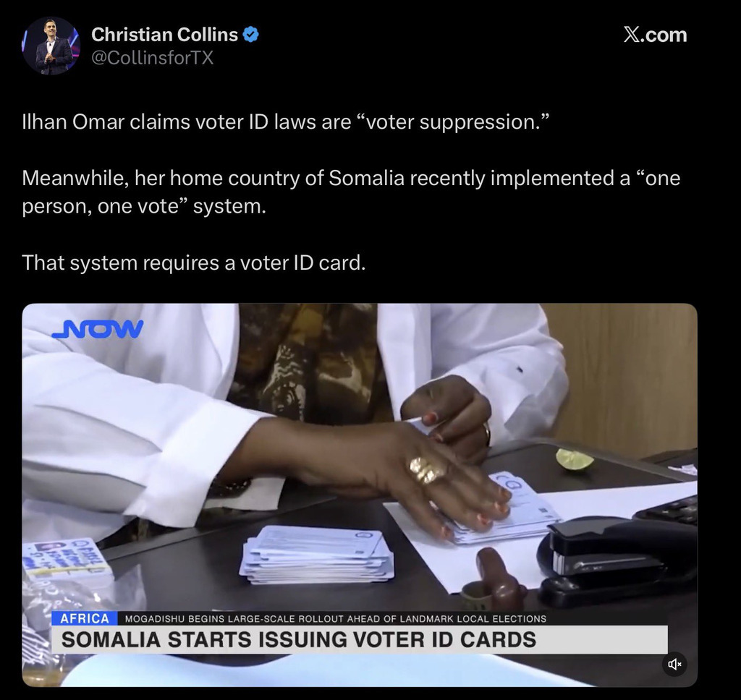This screenshot has height=700, width=741.
Task: Click the 'Somalia Starts Issuing Voter ID Cards' headline
Action: click(x=299, y=639)
